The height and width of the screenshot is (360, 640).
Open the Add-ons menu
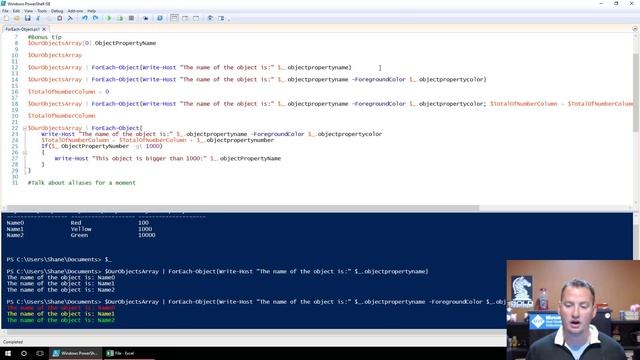coord(75,11)
